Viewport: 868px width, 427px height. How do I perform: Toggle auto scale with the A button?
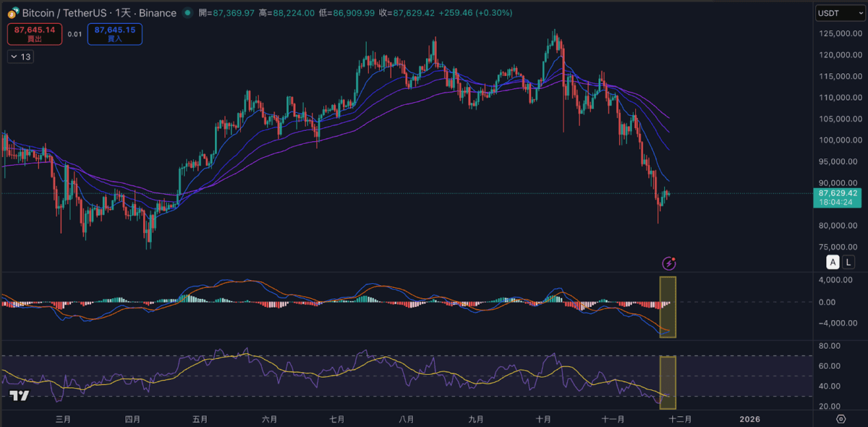833,262
